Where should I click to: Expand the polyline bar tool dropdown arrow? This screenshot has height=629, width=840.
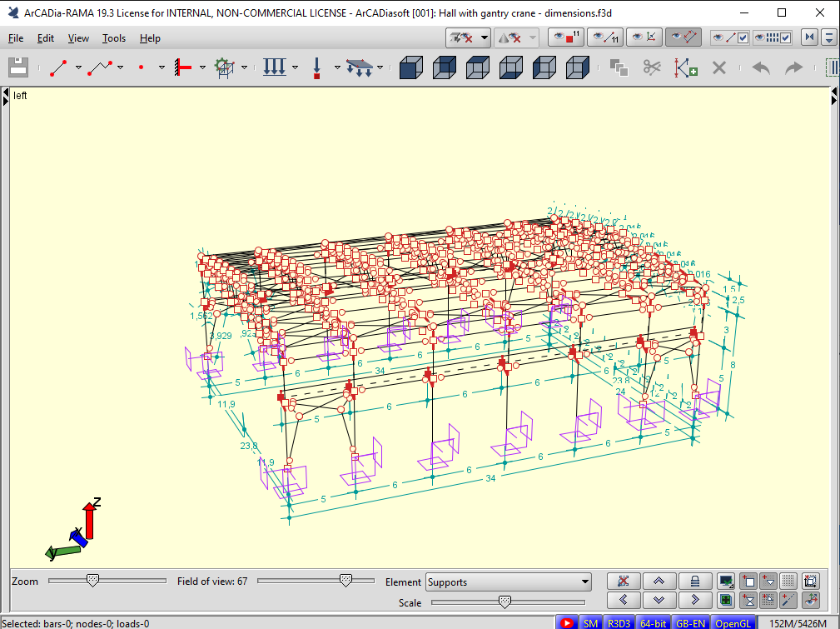coord(120,68)
